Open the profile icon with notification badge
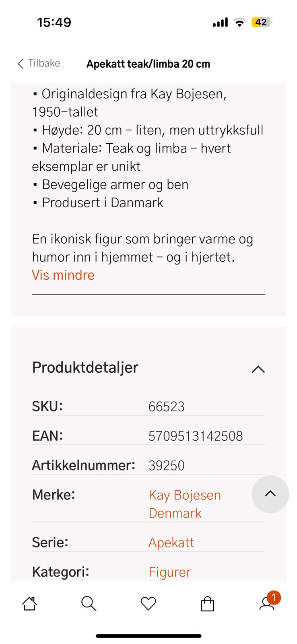The width and height of the screenshot is (297, 644). click(268, 602)
